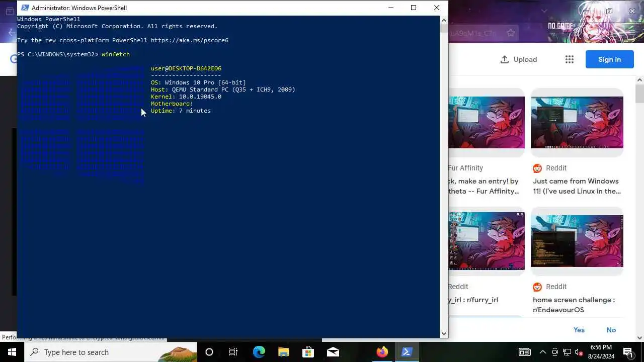
Task: Open Microsoft Store from the taskbar
Action: click(x=308, y=352)
